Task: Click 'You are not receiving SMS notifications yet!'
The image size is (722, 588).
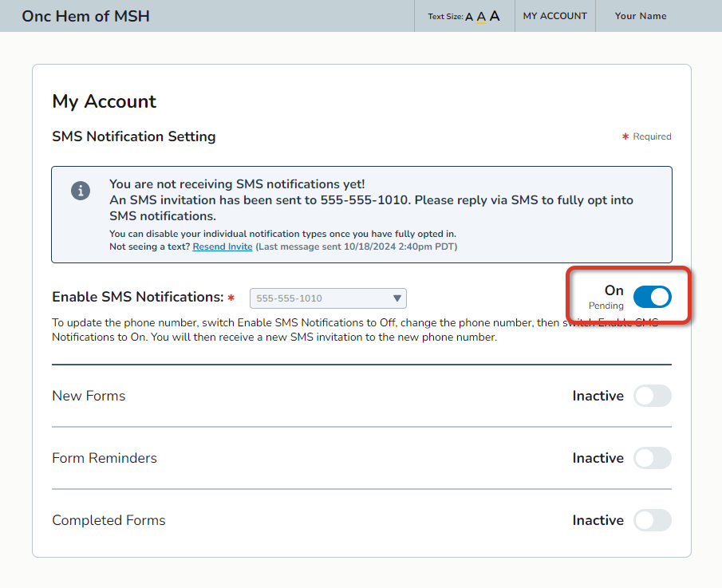Action: pos(237,184)
